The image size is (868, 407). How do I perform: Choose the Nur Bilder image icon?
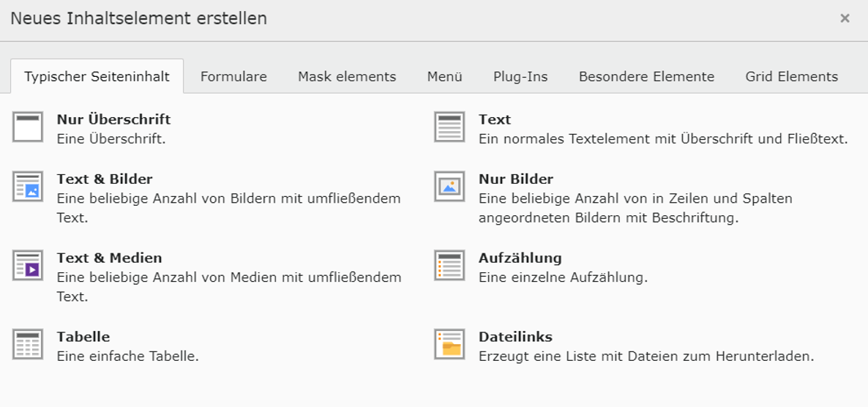[x=449, y=186]
